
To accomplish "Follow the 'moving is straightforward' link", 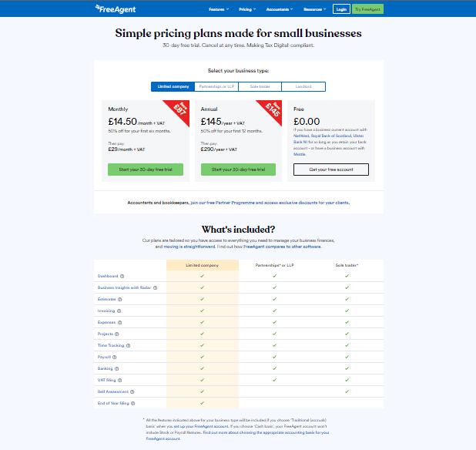I will click(189, 247).
